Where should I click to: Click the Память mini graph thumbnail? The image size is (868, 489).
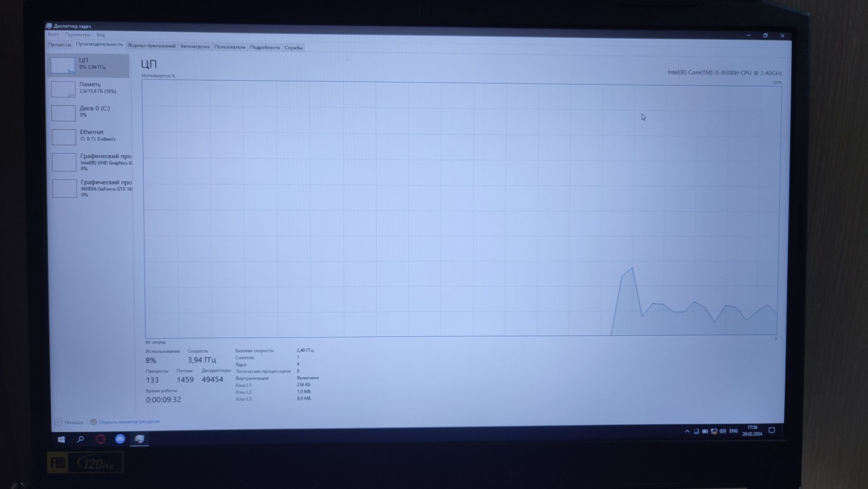click(63, 89)
